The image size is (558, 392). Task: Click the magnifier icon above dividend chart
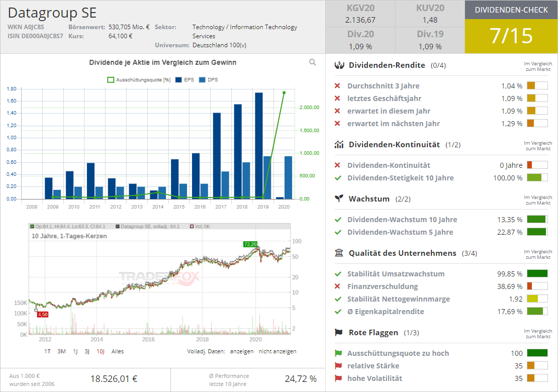[313, 62]
